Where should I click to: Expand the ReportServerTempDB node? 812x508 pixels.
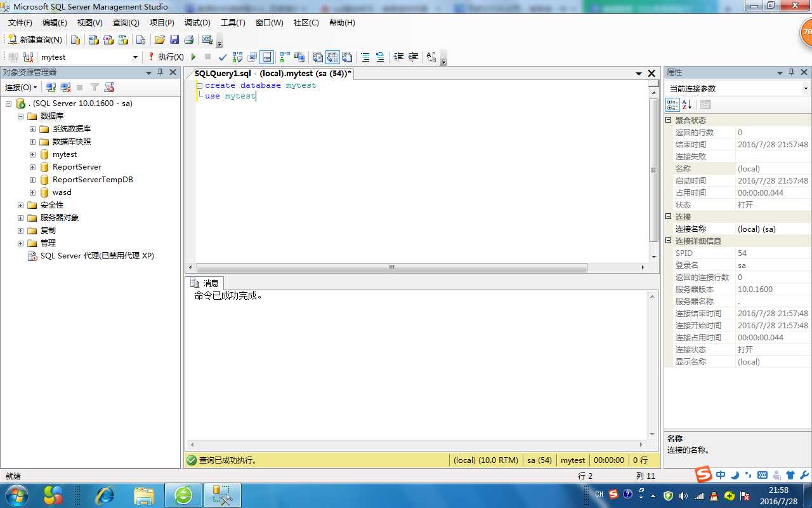32,180
